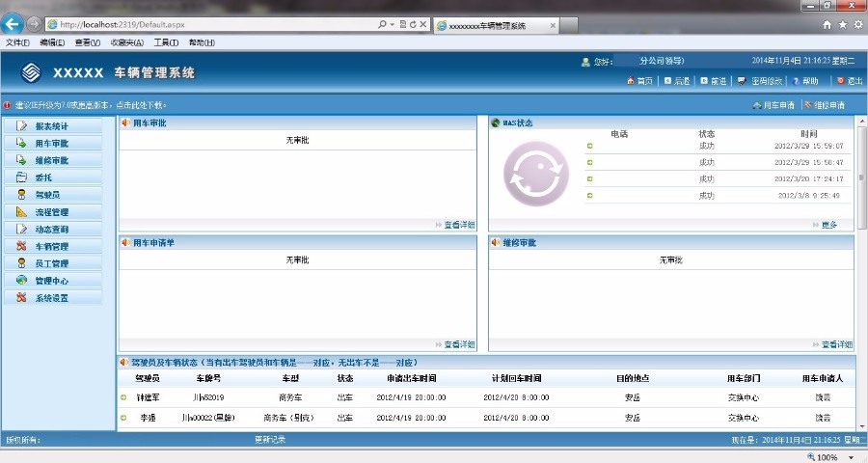Open 委托 in the sidebar
Image resolution: width=868 pixels, height=463 pixels.
53,177
